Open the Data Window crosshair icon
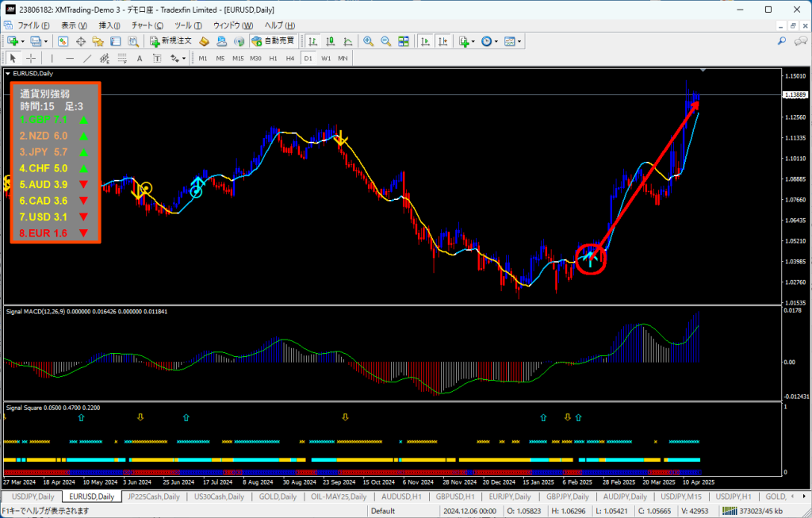Image resolution: width=812 pixels, height=518 pixels. point(81,41)
